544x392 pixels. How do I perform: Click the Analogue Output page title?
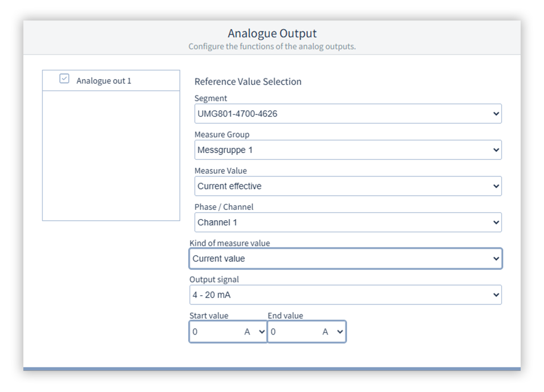(272, 34)
